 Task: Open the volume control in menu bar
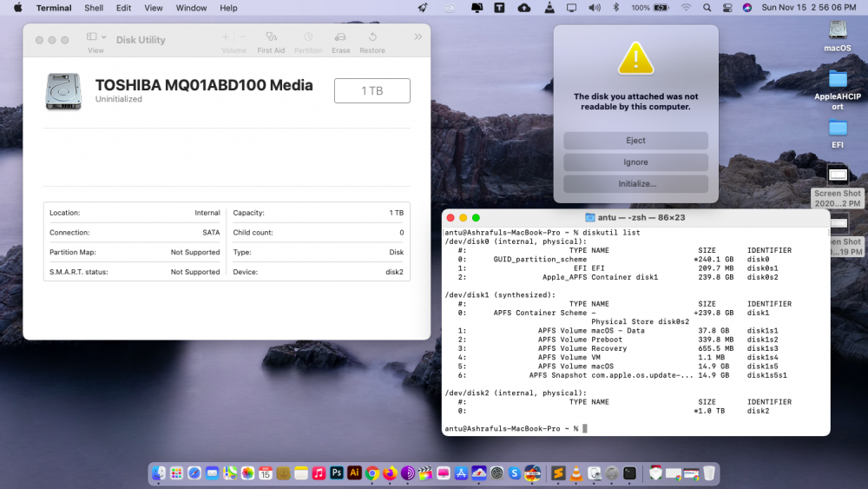coord(595,8)
